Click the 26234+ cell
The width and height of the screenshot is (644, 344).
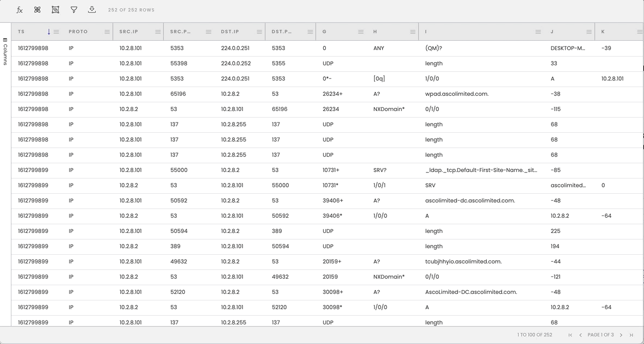332,94
